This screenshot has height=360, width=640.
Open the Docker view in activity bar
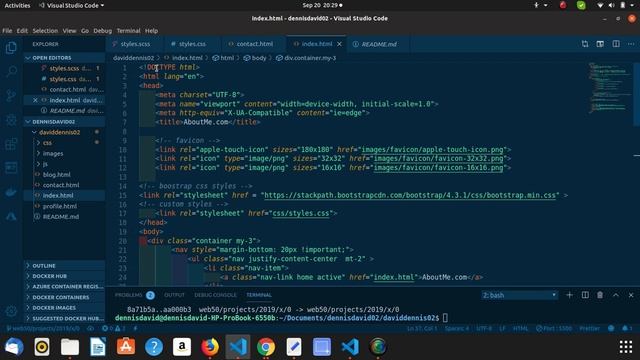pos(11,192)
